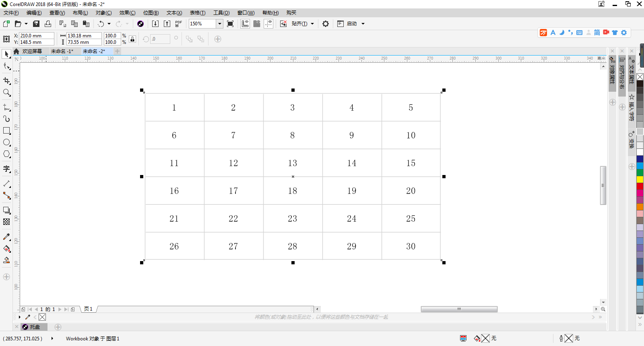This screenshot has height=346, width=644.
Task: Select the Drop Shadow tool
Action: click(x=6, y=210)
